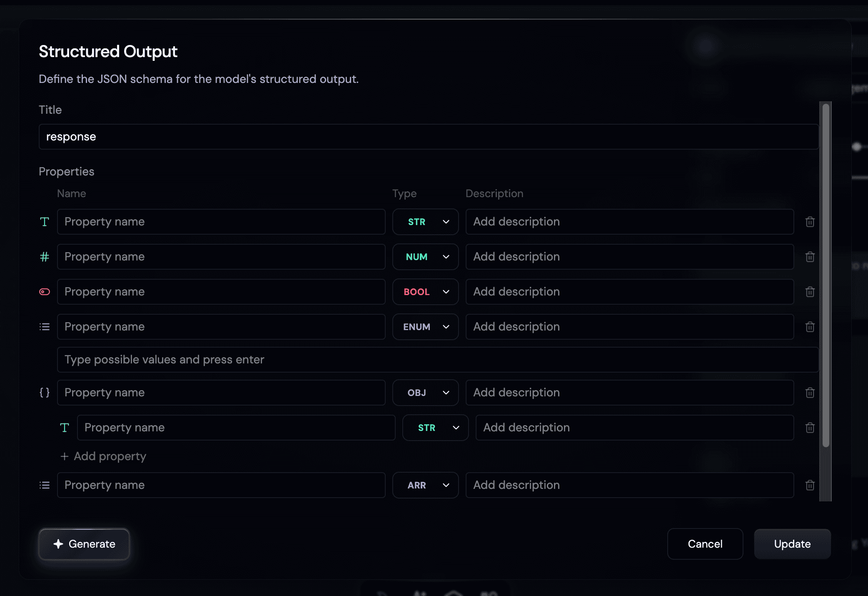
Task: Click the properties list vertical scrollbar
Action: tap(826, 275)
